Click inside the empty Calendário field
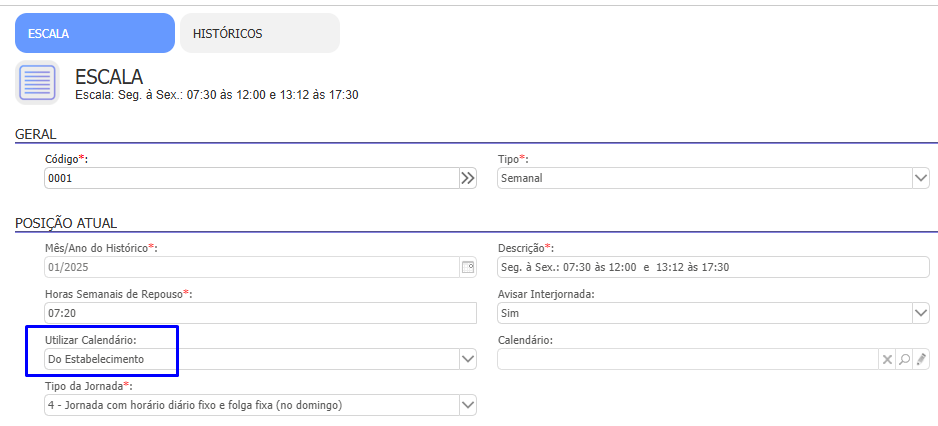 pyautogui.click(x=686, y=359)
